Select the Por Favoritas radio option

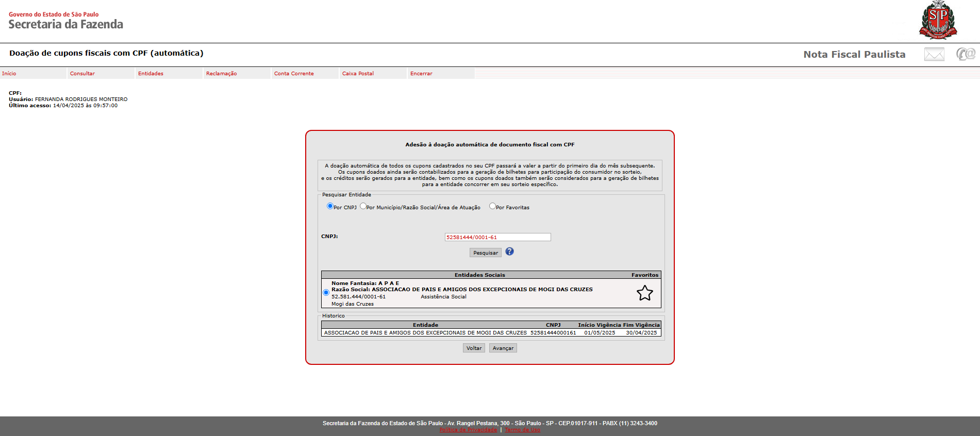tap(492, 206)
